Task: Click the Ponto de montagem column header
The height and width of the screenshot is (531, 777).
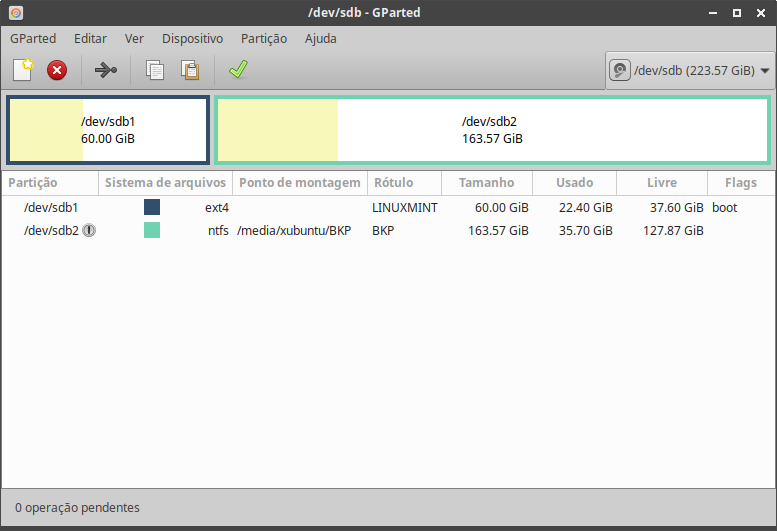Action: pos(300,183)
